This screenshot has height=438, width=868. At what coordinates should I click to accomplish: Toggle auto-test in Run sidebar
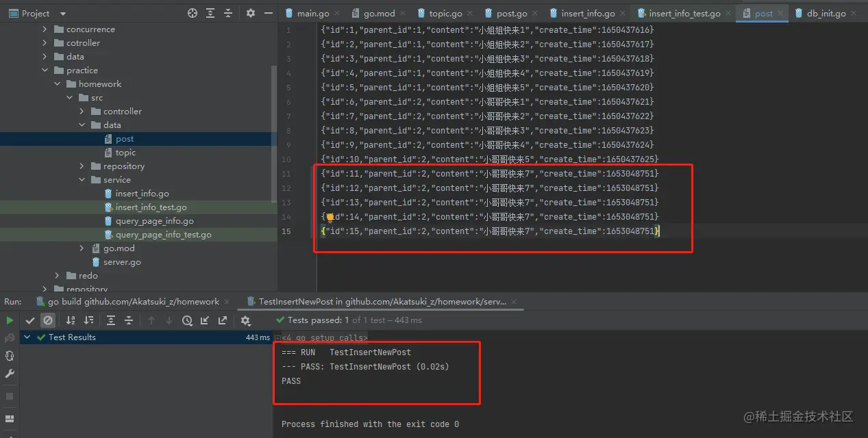coord(10,356)
